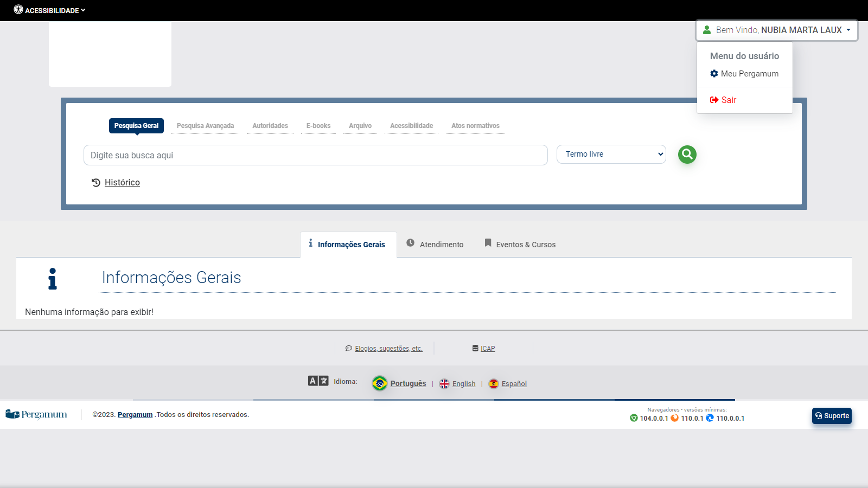Open the Elogios, sugestões, etc. link
Viewport: 868px width, 488px height.
[388, 349]
